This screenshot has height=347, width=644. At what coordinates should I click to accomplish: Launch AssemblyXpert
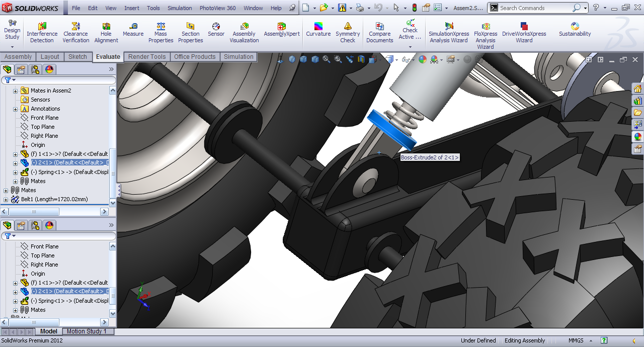[282, 30]
